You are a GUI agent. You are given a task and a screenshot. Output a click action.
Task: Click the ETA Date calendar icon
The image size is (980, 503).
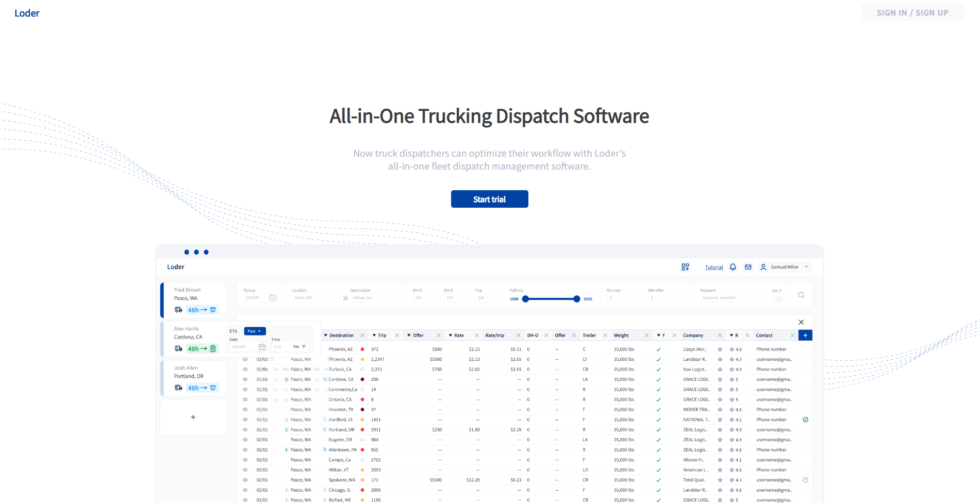(x=262, y=347)
